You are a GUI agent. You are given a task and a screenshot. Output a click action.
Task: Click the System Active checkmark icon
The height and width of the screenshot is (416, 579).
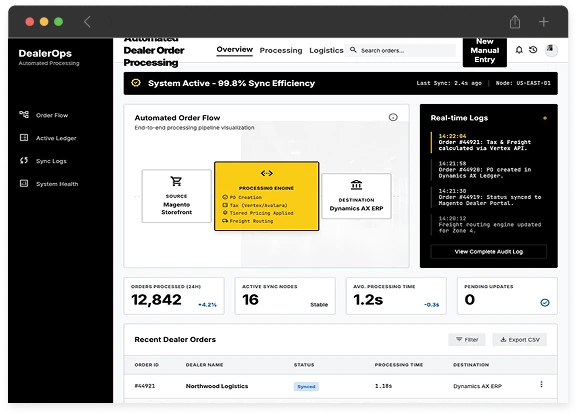tap(136, 83)
